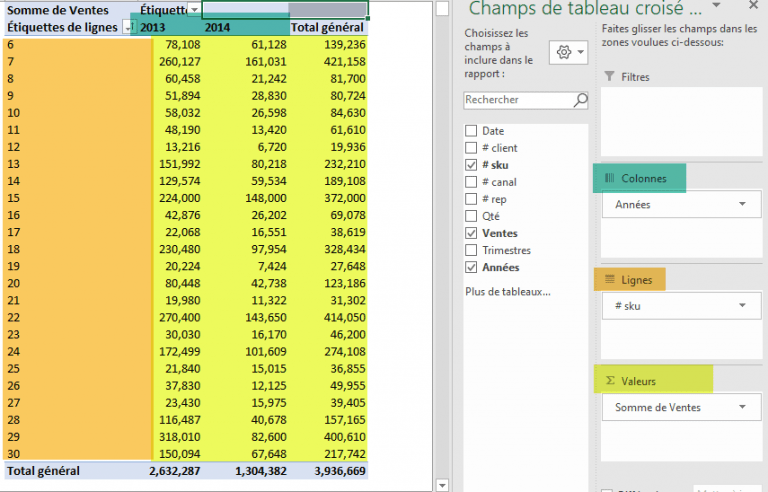
Task: Tick the # rep field checkbox
Action: point(471,199)
